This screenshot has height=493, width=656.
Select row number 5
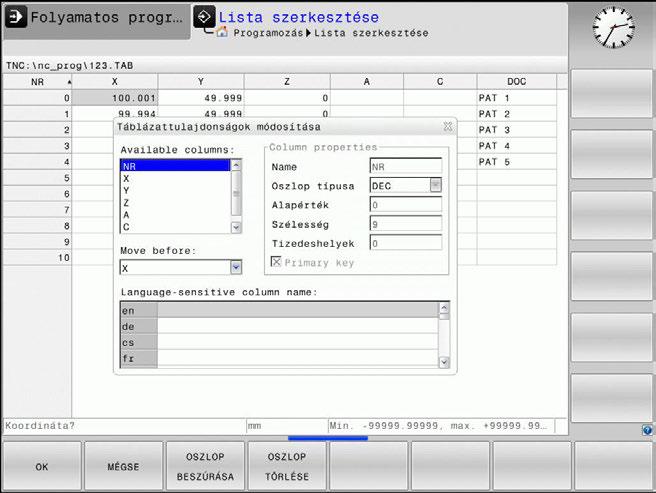point(37,178)
